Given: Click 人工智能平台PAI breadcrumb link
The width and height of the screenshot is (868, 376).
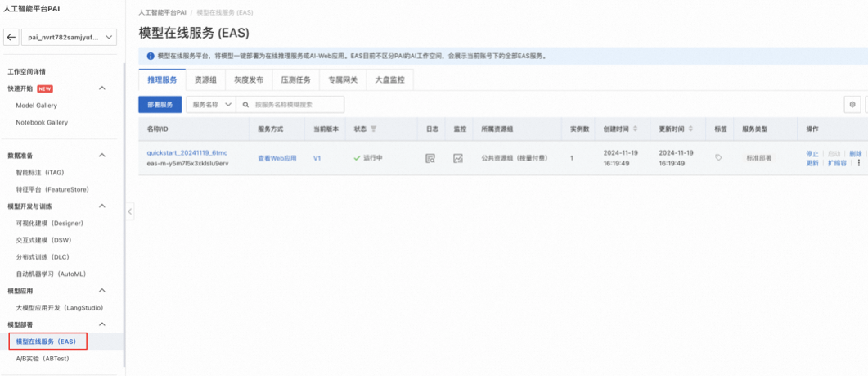Looking at the screenshot, I should [162, 11].
